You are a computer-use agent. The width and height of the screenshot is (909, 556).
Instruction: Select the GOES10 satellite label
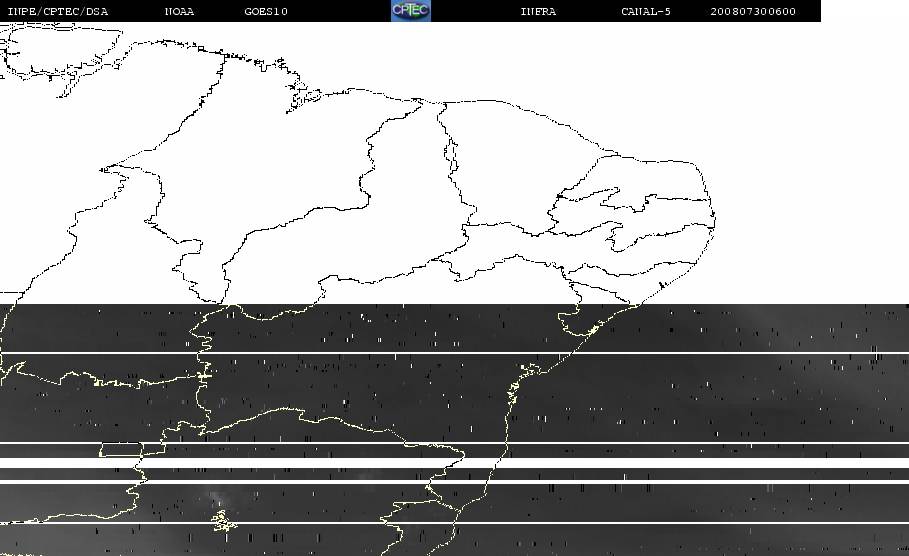click(266, 12)
